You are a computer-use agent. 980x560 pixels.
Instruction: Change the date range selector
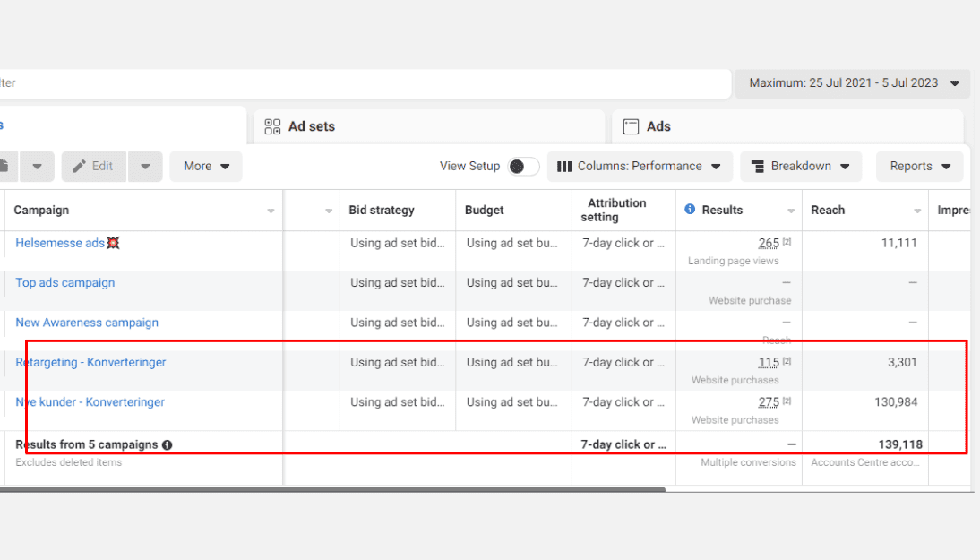tap(853, 83)
